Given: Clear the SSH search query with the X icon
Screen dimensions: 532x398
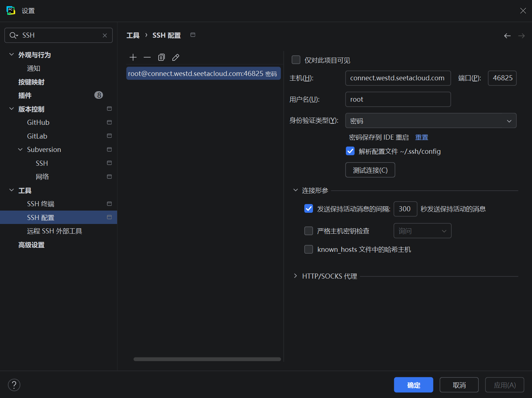Looking at the screenshot, I should pos(105,35).
